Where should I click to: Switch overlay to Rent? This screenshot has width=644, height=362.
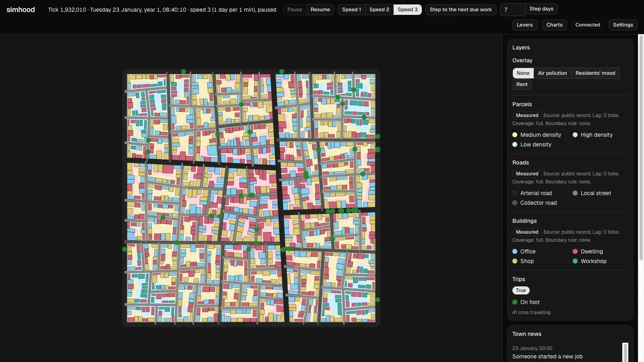click(522, 84)
